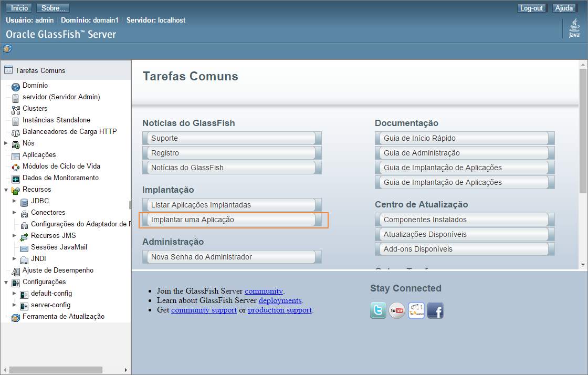Expand the JNDI tree node
The height and width of the screenshot is (375, 588).
14,258
